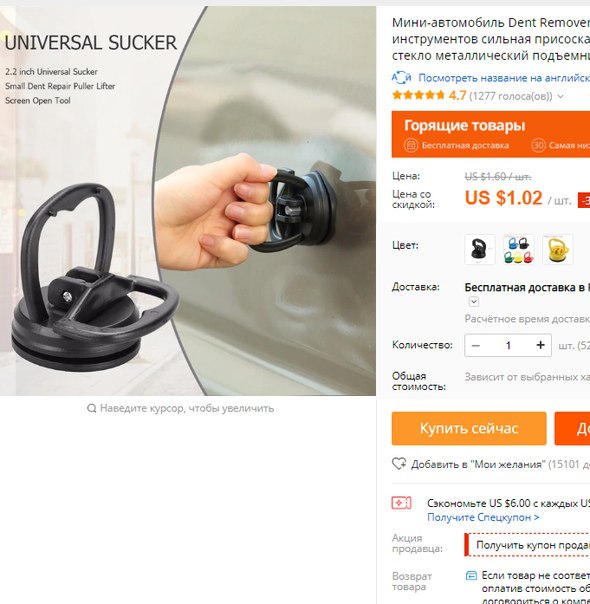This screenshot has width=590, height=604.
Task: Open the Получите Спецкупон link
Action: coord(483,517)
